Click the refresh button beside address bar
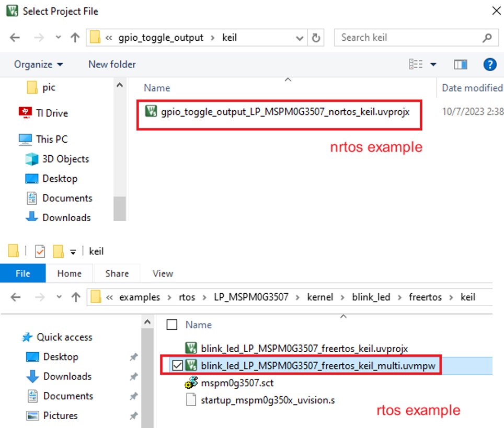This screenshot has width=504, height=428. (316, 38)
